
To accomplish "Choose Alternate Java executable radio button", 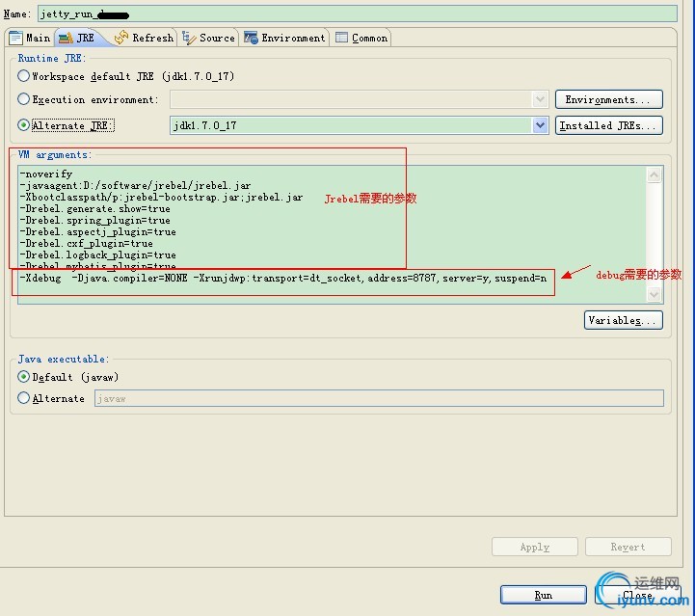I will point(23,397).
